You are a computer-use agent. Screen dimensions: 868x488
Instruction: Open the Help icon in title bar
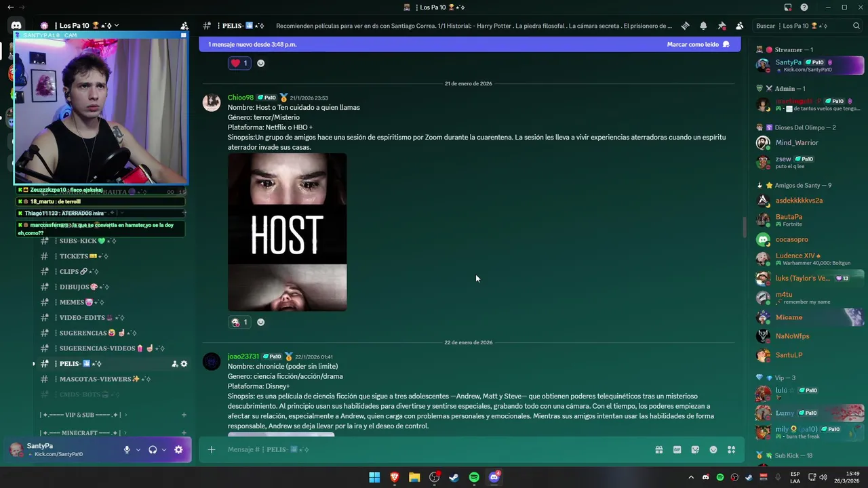coord(804,7)
